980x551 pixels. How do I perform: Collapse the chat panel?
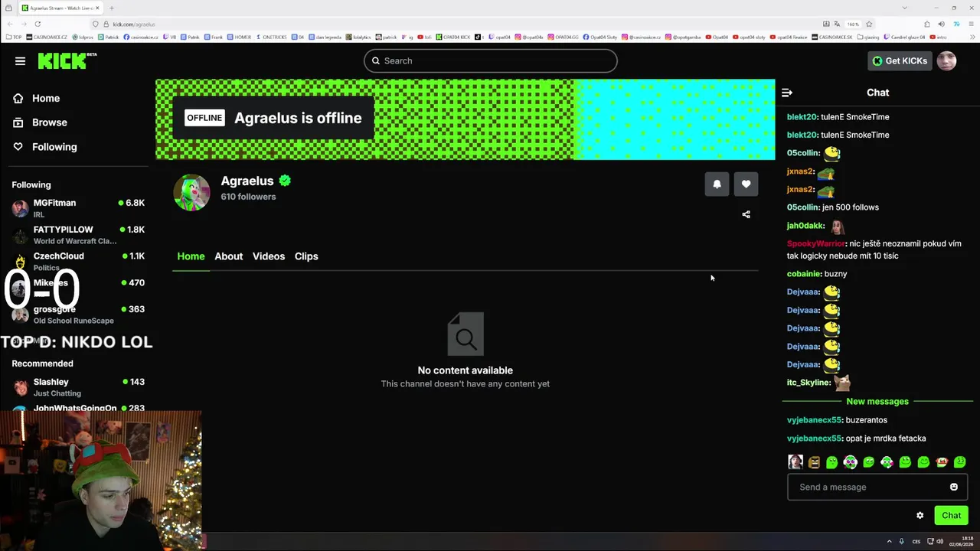(x=787, y=93)
